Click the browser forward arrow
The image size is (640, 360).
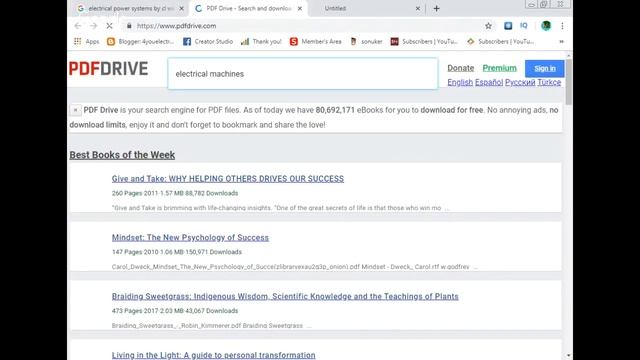click(x=93, y=26)
